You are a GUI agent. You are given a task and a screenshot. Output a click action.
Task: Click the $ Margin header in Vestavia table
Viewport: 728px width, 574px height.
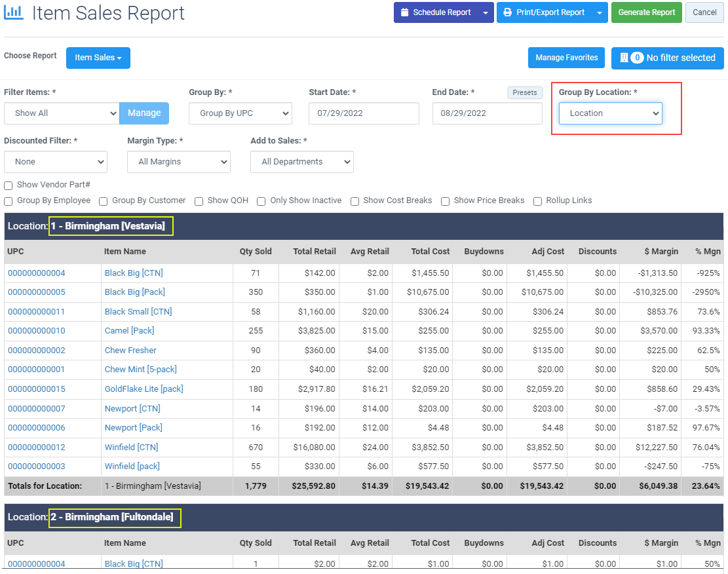pos(661,251)
